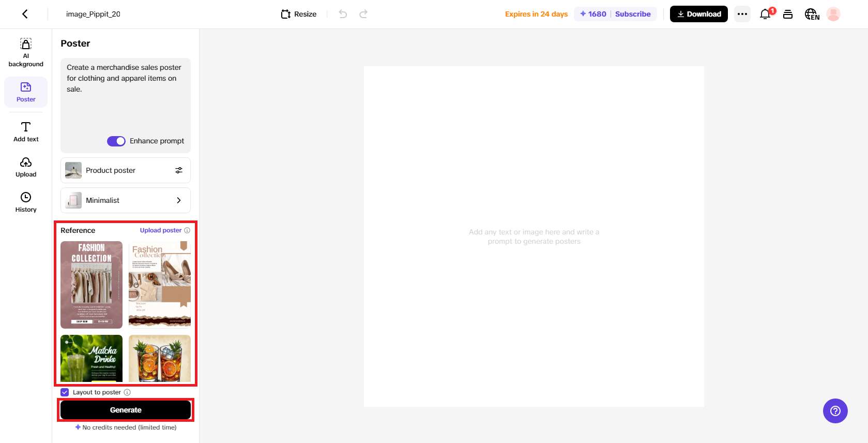View the 1680 credits balance

pos(593,14)
